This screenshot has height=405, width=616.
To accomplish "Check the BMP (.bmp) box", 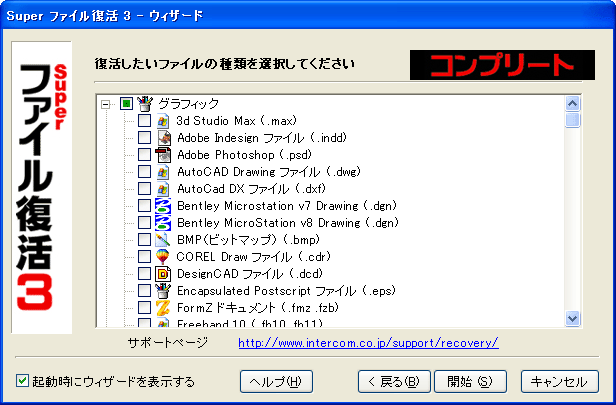I will (x=144, y=240).
